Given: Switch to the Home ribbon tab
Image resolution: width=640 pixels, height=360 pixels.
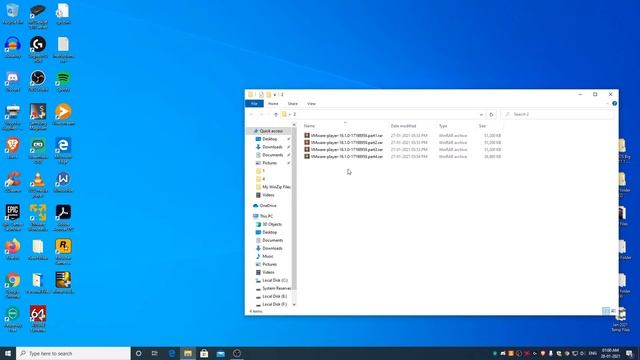Looking at the screenshot, I should pyautogui.click(x=273, y=104).
